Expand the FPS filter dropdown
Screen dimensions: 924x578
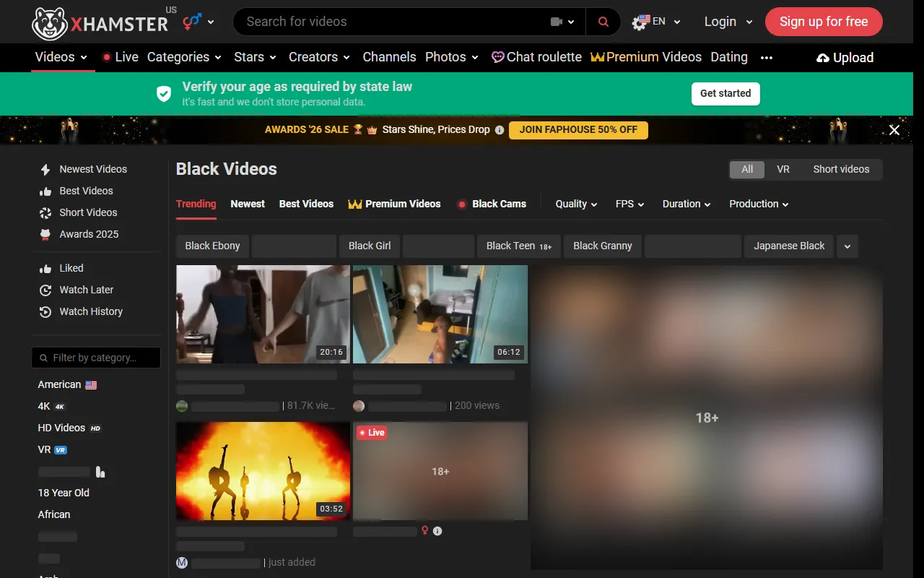point(629,204)
